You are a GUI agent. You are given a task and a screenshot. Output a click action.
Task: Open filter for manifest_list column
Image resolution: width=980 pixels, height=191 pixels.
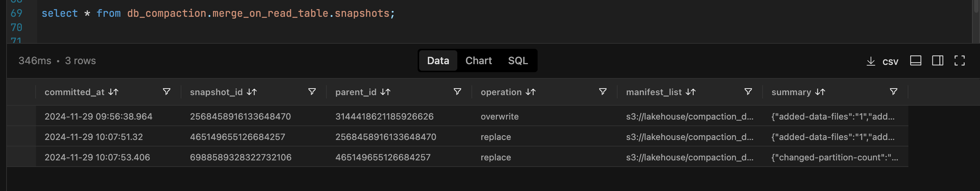click(748, 91)
